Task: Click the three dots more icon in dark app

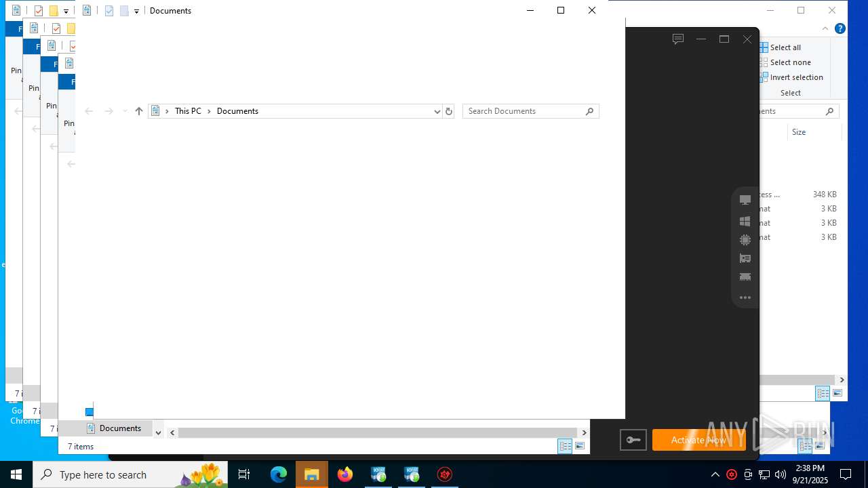Action: tap(745, 298)
